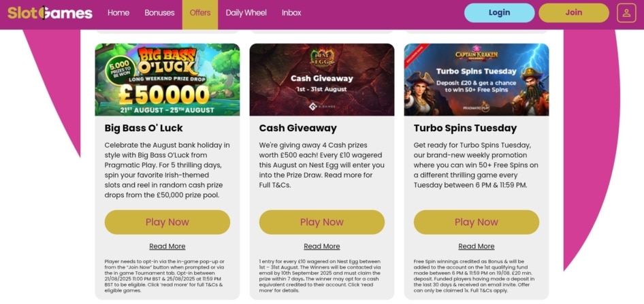644x304 pixels.
Task: Click the Captain Kraken Turbo Spins banner
Action: tap(477, 80)
